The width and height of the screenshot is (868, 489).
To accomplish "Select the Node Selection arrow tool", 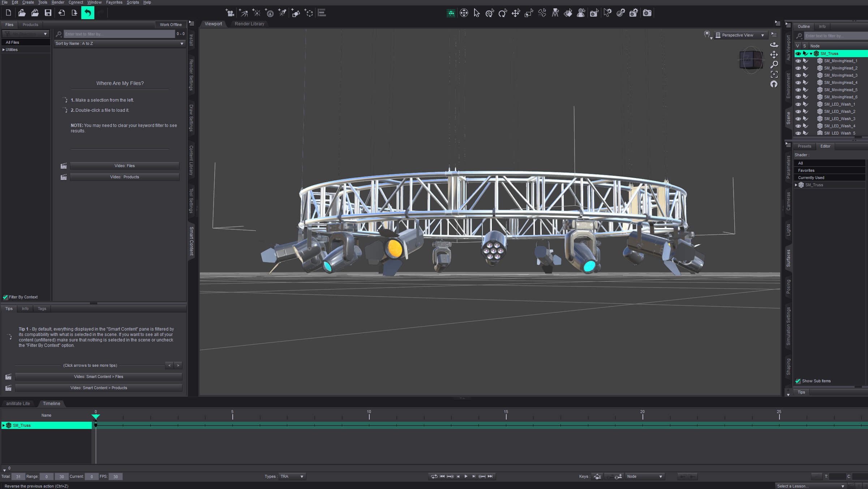I will point(477,13).
